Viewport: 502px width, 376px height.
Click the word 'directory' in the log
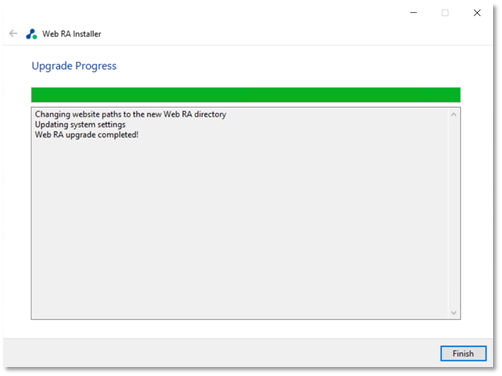210,114
